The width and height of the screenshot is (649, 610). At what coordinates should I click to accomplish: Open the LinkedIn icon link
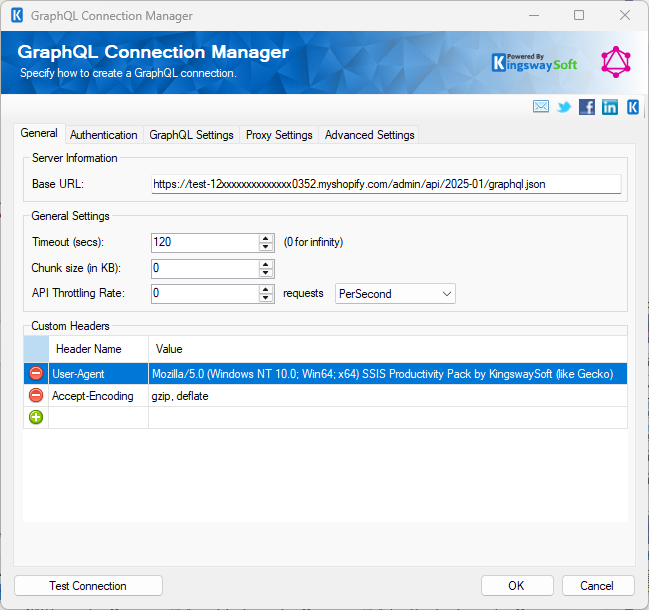coord(610,107)
